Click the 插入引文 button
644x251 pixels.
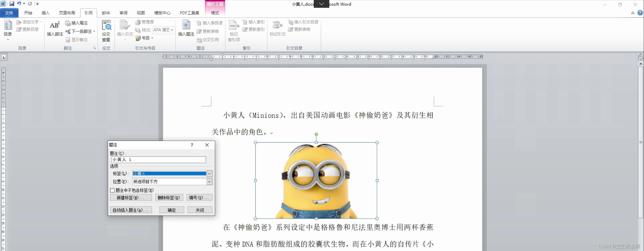[125, 30]
